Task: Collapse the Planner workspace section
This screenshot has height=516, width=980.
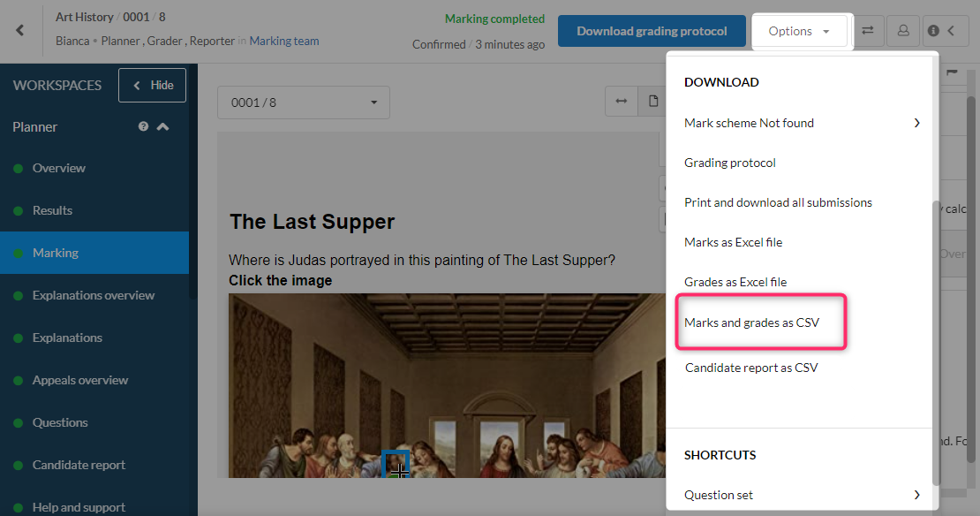Action: pos(163,126)
